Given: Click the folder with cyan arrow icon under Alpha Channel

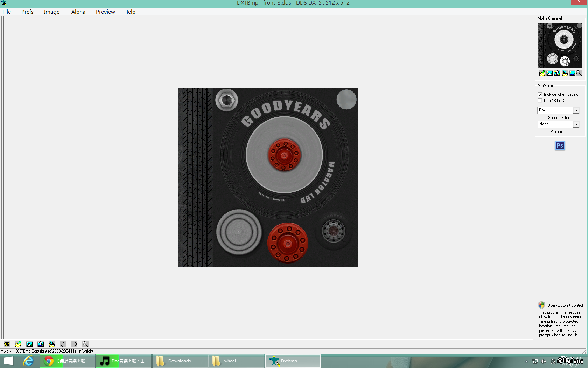Looking at the screenshot, I should coord(565,73).
